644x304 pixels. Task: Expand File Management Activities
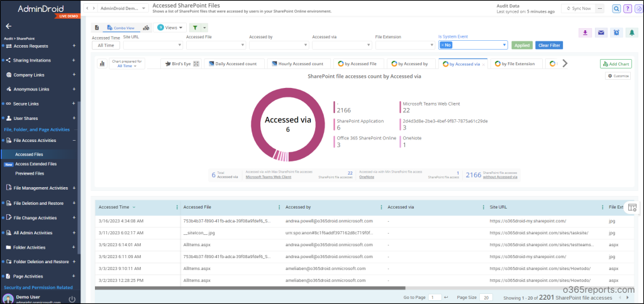click(74, 188)
